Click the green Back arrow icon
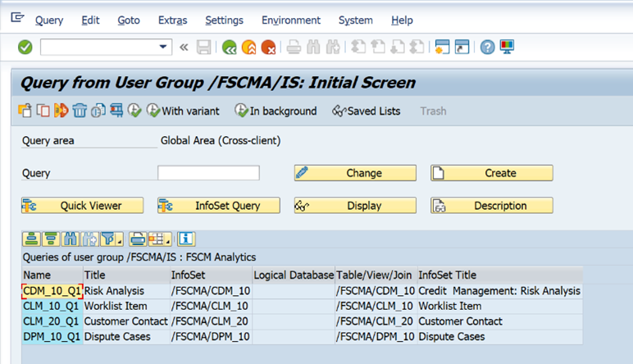 coord(230,48)
